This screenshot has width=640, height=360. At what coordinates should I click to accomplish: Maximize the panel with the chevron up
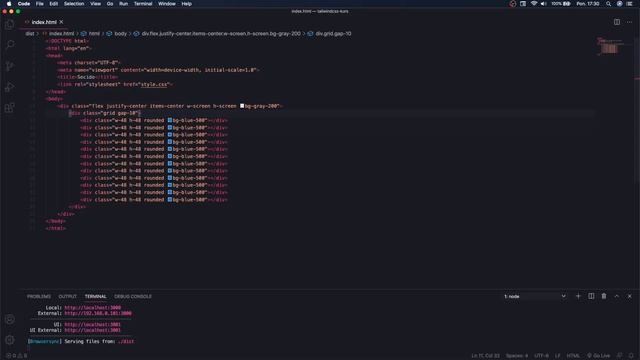pyautogui.click(x=617, y=296)
